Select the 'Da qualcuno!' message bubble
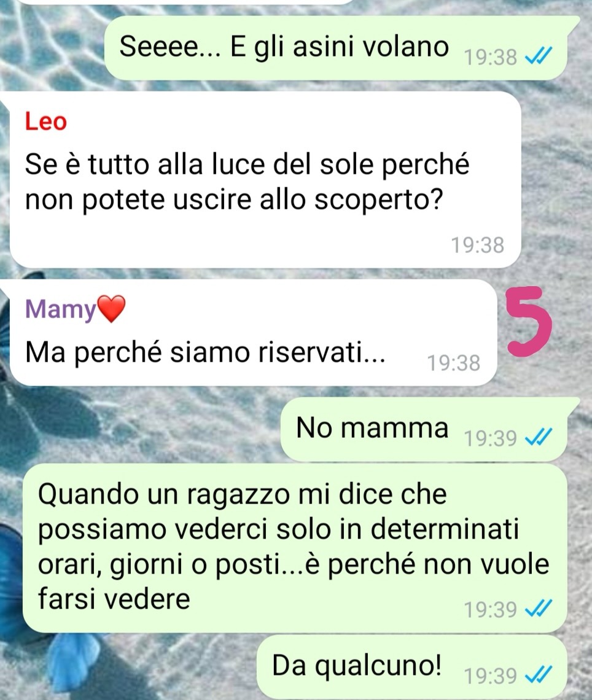The height and width of the screenshot is (700, 592). click(412, 667)
